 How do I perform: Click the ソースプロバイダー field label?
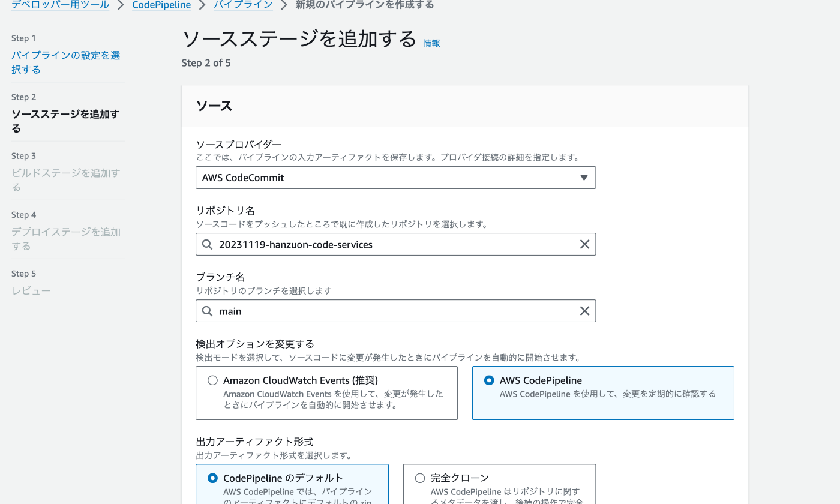click(x=239, y=145)
